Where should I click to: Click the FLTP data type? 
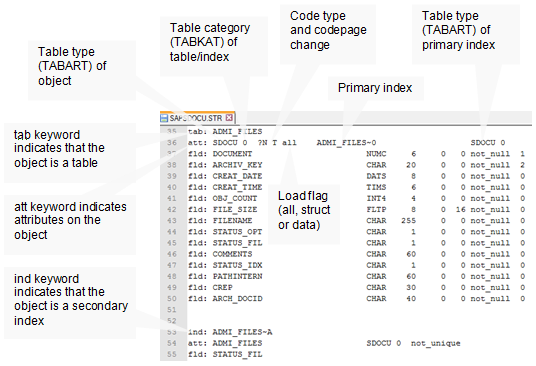coord(376,209)
